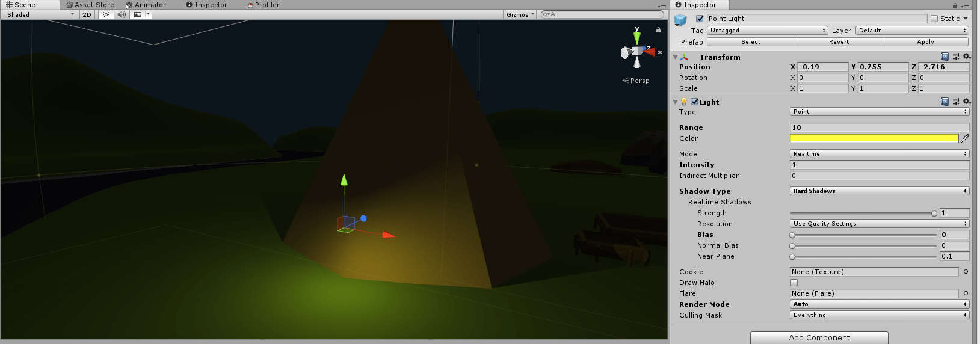Adjust shadow Strength slider
The image size is (980, 344).
click(x=863, y=213)
